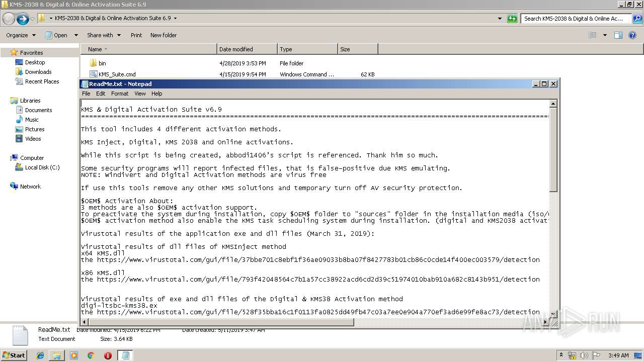The width and height of the screenshot is (644, 362).
Task: Open Music library in sidebar
Action: point(32,120)
